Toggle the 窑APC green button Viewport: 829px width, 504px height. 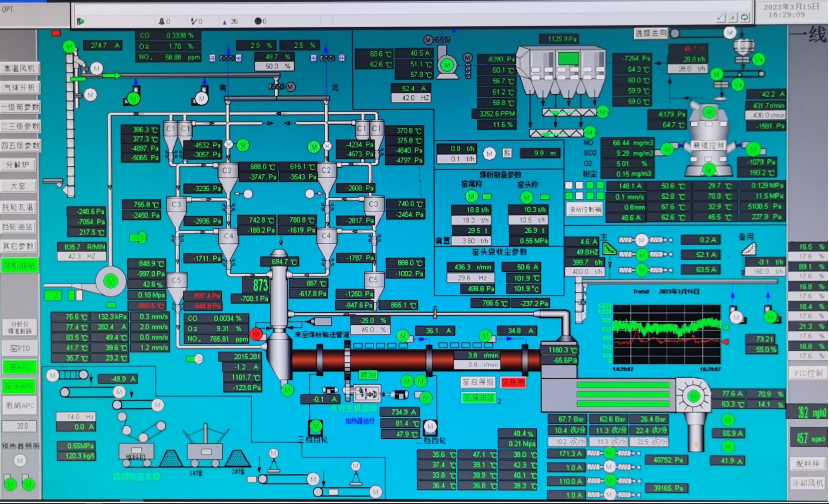pyautogui.click(x=20, y=366)
